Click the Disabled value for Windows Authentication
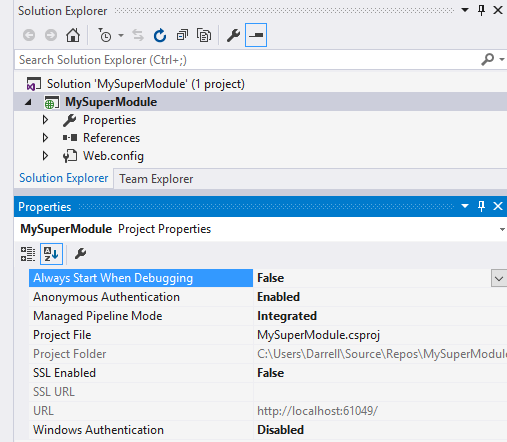507x442 pixels. (x=280, y=430)
